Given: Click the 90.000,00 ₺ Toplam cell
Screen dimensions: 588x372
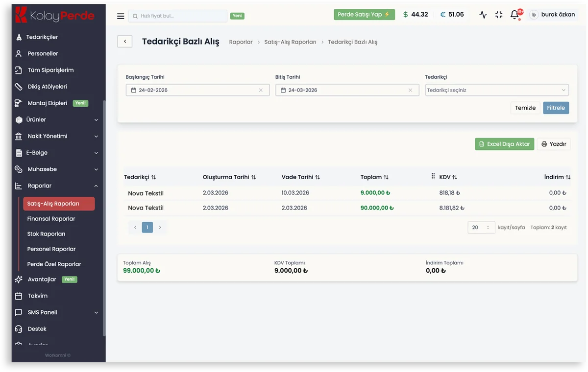Looking at the screenshot, I should pos(377,208).
